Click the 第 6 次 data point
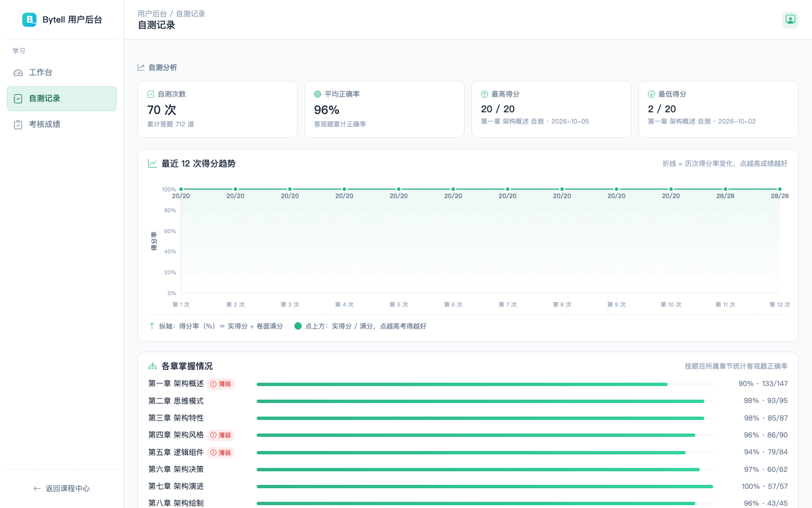812x508 pixels. click(453, 189)
